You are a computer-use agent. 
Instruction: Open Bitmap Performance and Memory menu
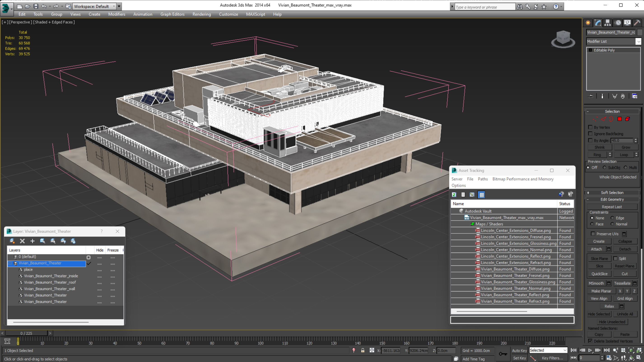point(523,179)
